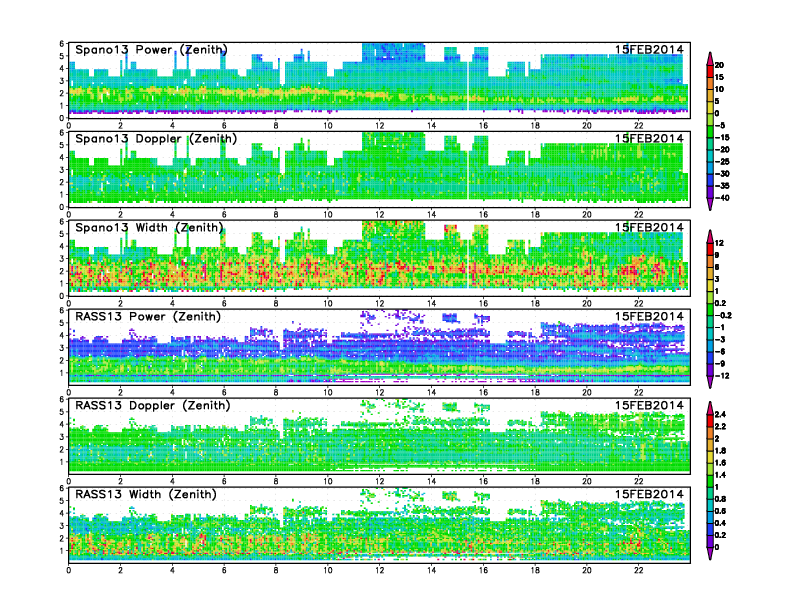Click the 15FEB2014 date in Spano13 Doppler panel
The image size is (792, 612).
[649, 138]
